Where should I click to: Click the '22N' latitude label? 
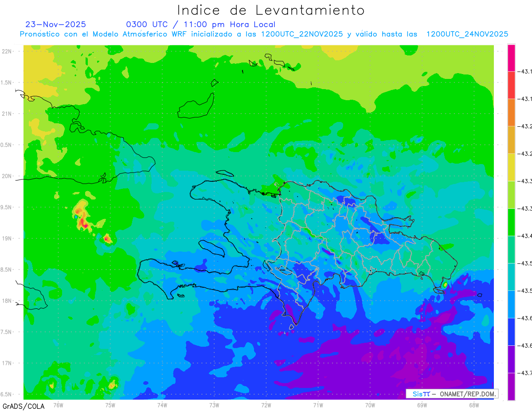(7, 51)
